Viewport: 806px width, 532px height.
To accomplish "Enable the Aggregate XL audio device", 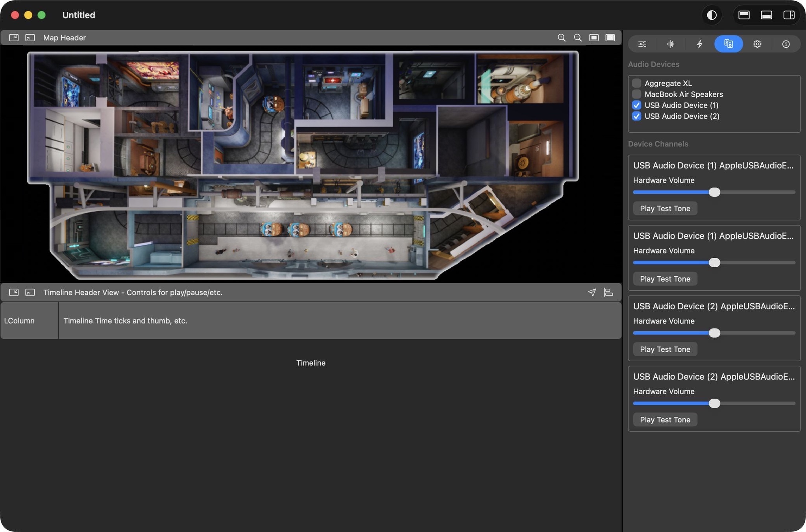I will click(x=636, y=83).
